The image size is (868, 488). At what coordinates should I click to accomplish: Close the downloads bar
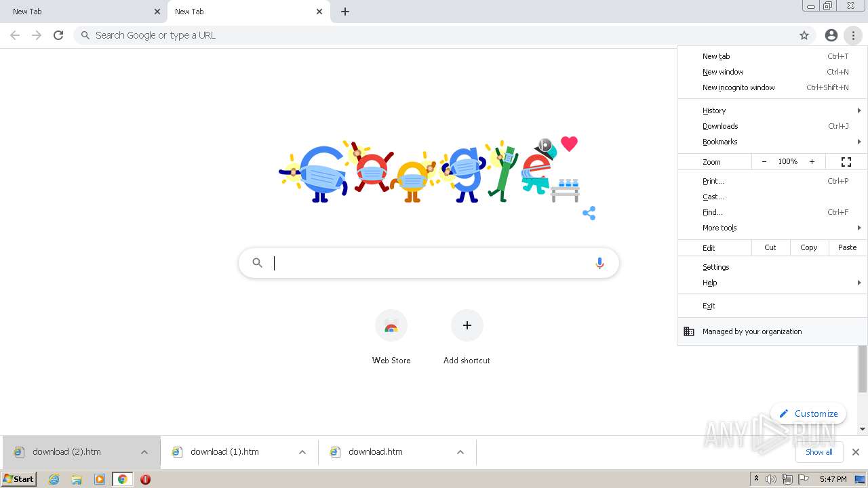point(856,452)
